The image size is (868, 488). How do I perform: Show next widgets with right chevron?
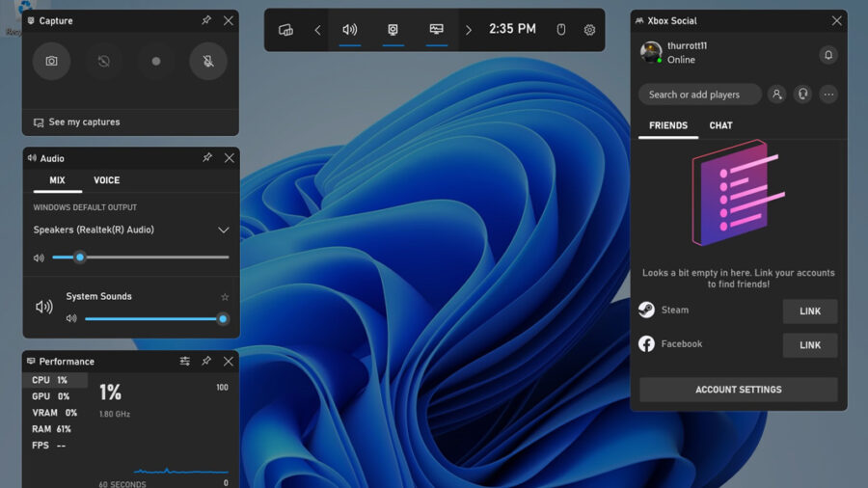pyautogui.click(x=469, y=30)
